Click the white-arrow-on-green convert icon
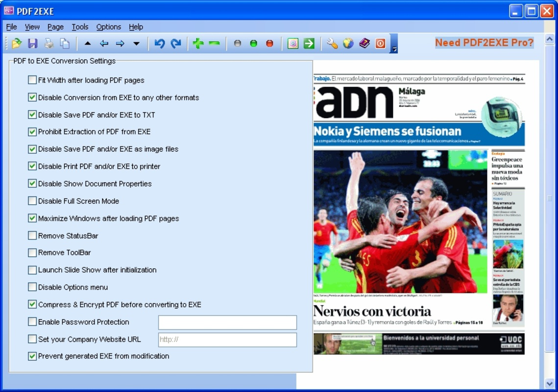 309,44
